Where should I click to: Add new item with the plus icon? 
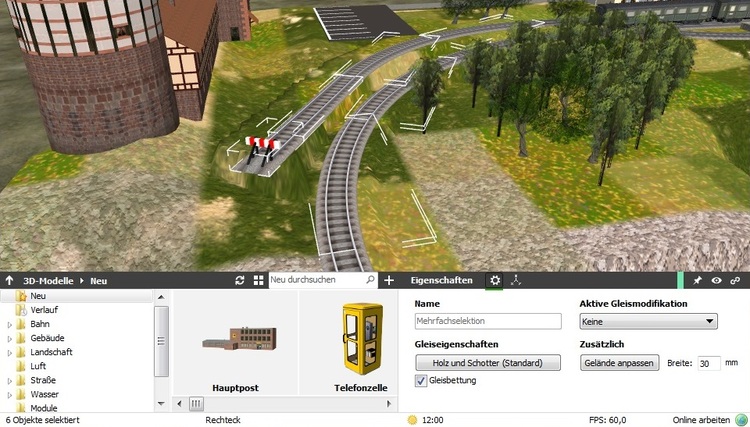click(389, 280)
